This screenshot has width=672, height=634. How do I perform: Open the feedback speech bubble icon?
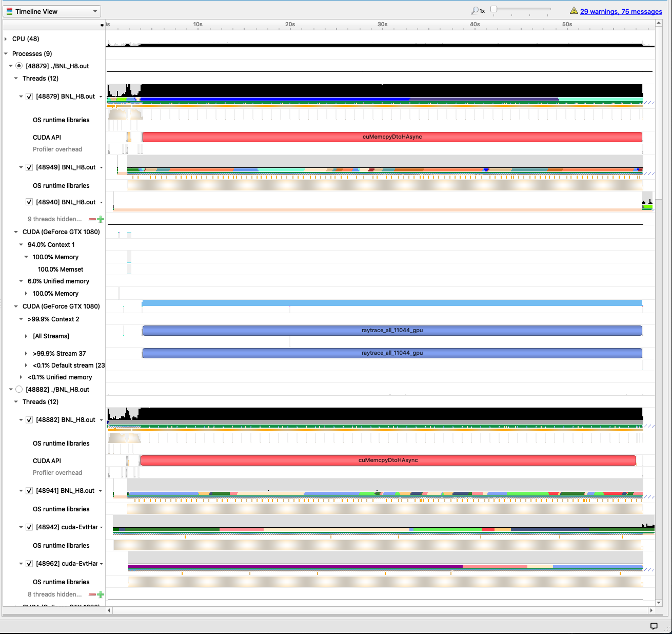pyautogui.click(x=654, y=626)
